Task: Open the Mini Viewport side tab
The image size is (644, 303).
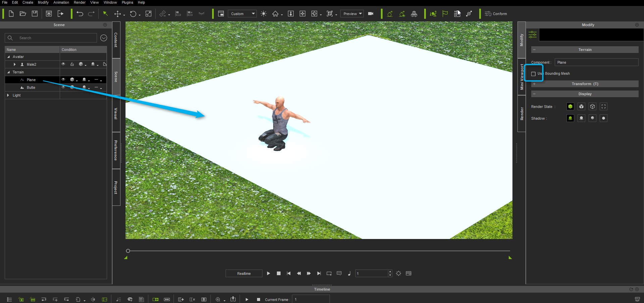Action: [x=522, y=77]
